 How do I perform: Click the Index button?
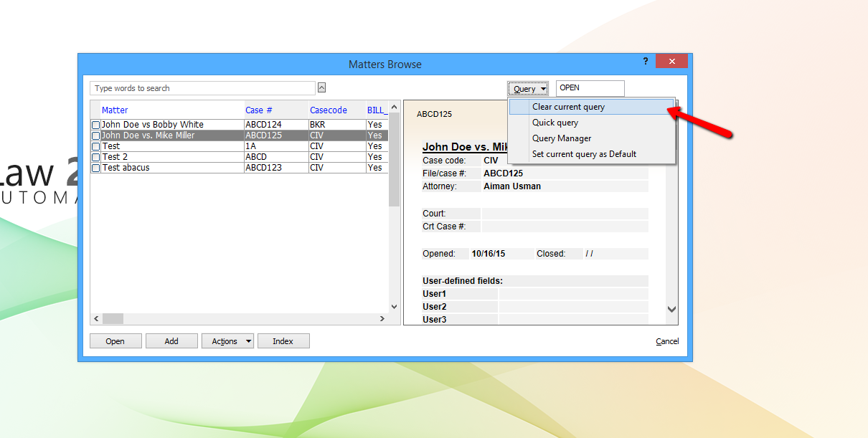click(x=283, y=341)
